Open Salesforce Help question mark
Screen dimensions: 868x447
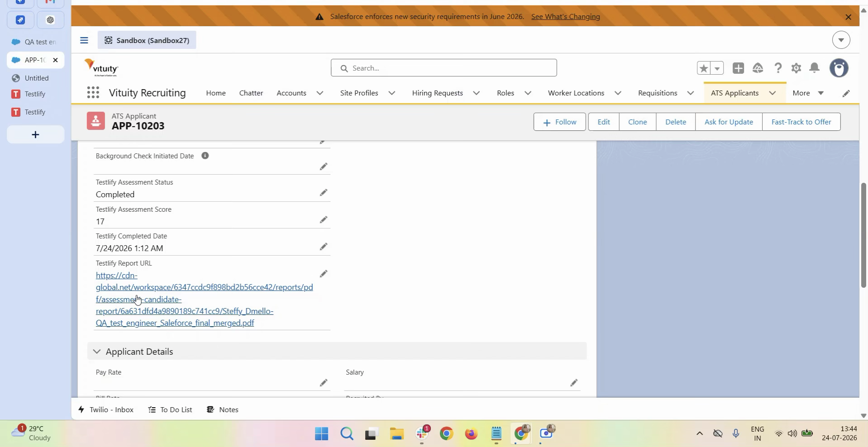778,68
